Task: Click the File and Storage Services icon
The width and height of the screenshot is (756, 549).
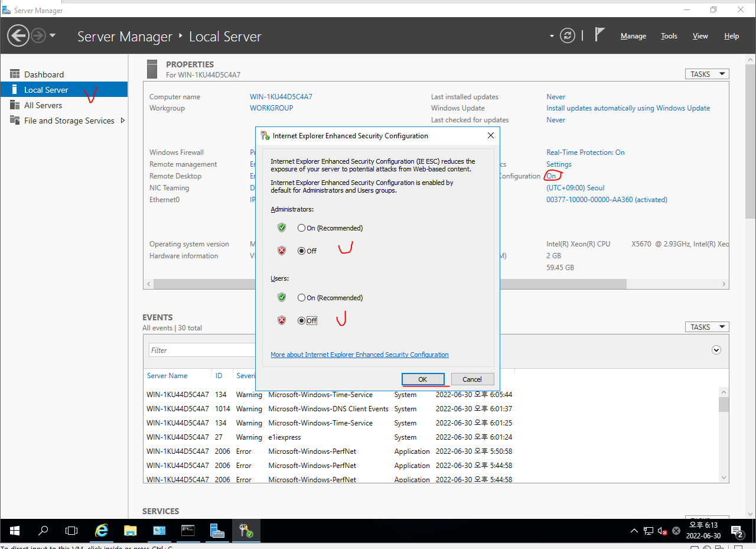Action: tap(15, 120)
